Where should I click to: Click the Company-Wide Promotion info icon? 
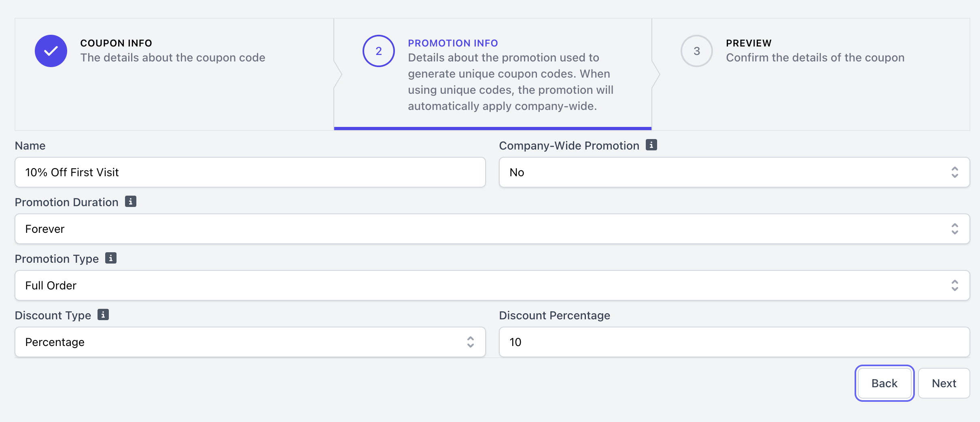point(651,145)
